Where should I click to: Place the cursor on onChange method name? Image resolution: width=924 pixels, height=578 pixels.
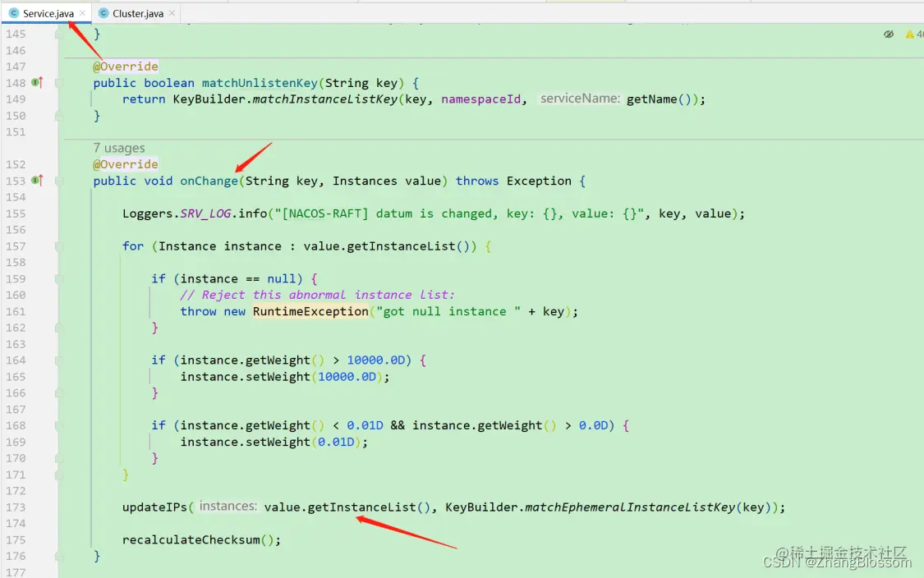point(209,181)
